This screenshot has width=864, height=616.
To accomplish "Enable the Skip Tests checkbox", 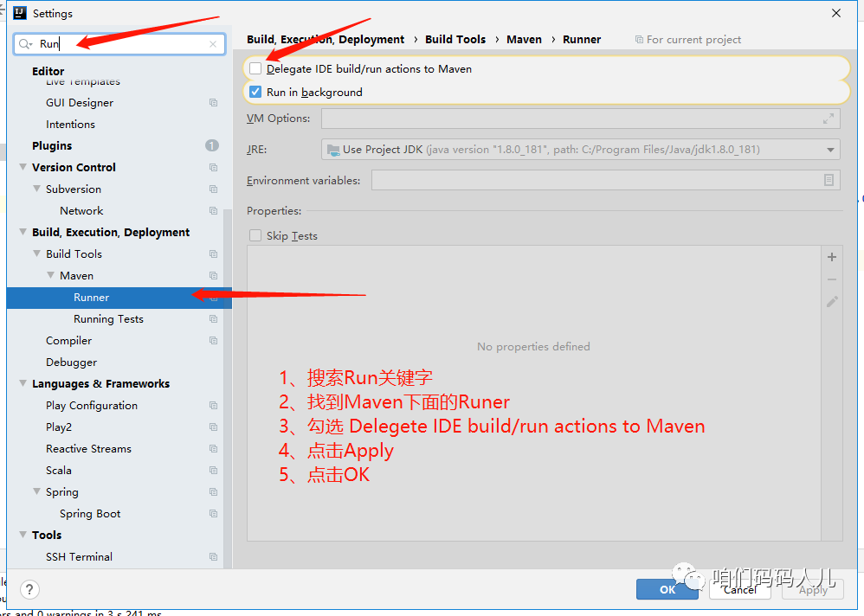I will [255, 235].
